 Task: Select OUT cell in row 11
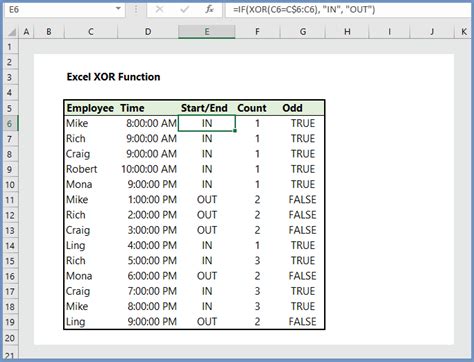pyautogui.click(x=207, y=200)
